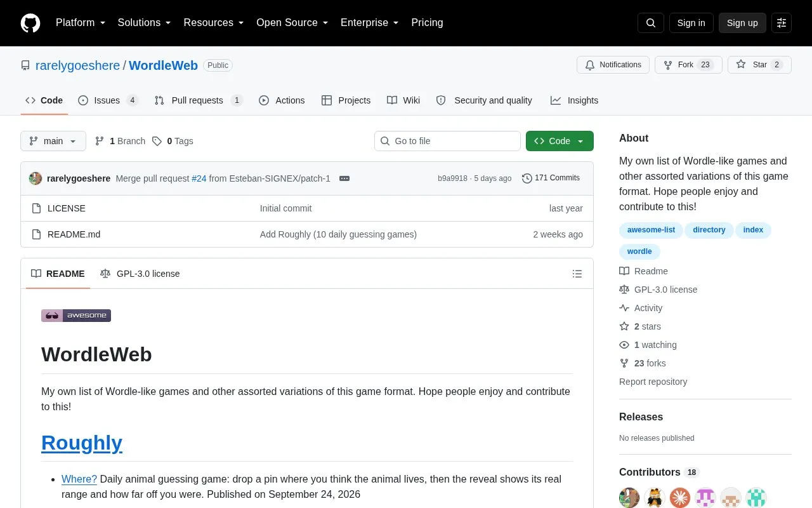Open the main branch dropdown
Viewport: 812px width, 508px height.
pos(53,141)
